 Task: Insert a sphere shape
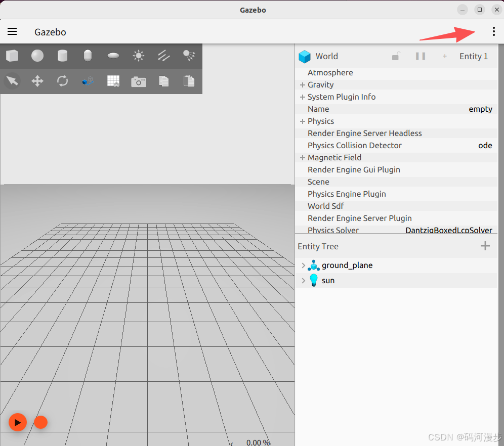[x=37, y=56]
